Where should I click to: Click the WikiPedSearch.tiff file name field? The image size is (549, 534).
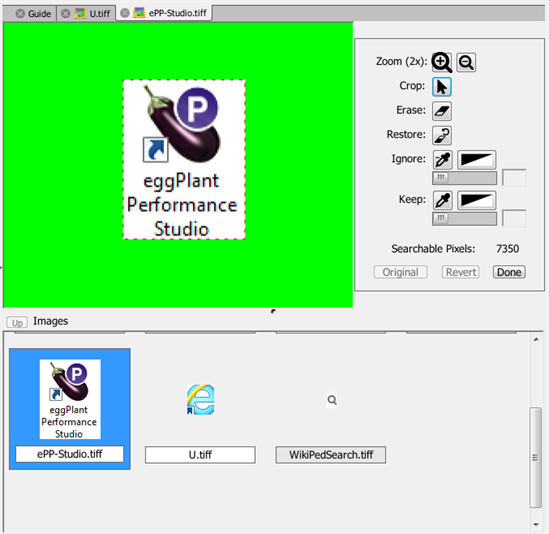(331, 455)
